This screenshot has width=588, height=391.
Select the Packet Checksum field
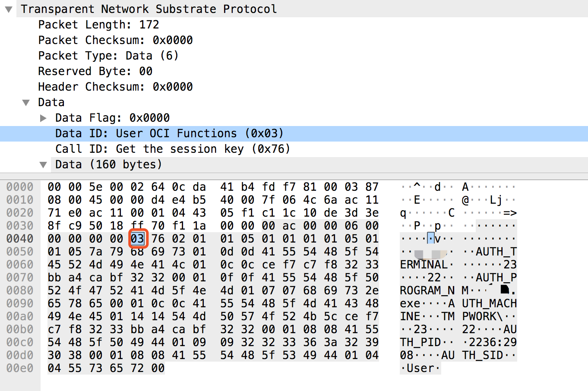point(115,40)
